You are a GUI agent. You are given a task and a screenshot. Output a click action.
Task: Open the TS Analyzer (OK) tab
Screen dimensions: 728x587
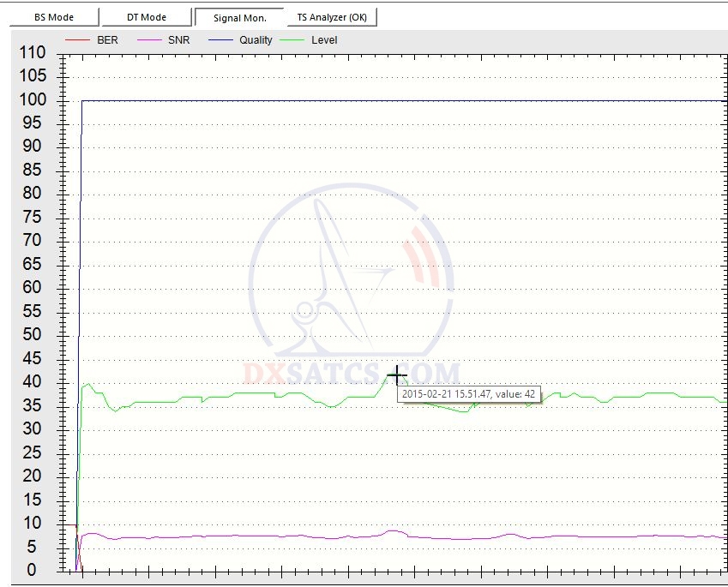(334, 17)
